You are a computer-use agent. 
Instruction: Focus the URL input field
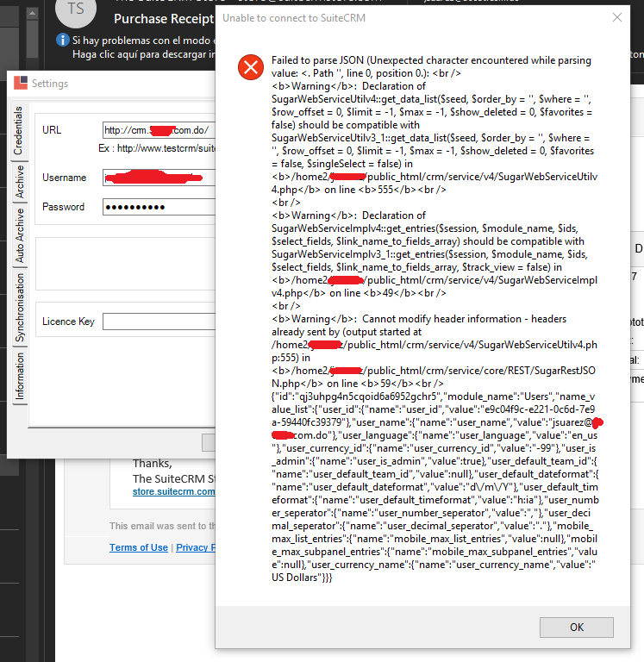coord(159,130)
